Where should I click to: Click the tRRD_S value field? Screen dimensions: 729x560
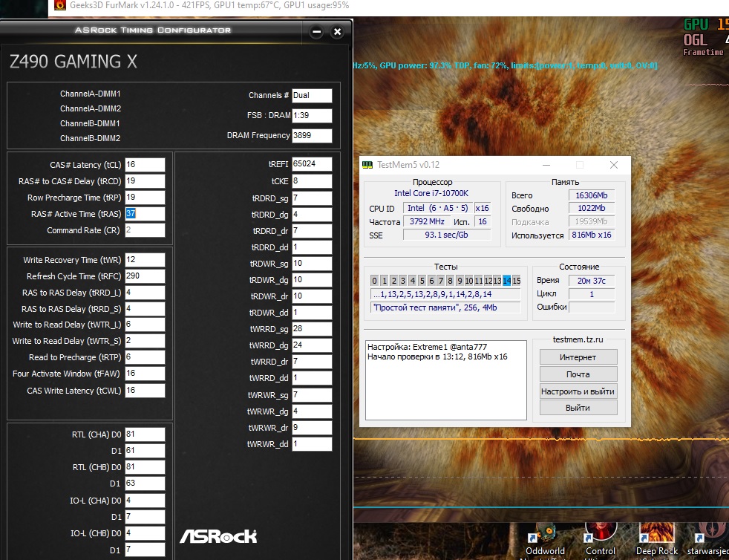click(145, 308)
